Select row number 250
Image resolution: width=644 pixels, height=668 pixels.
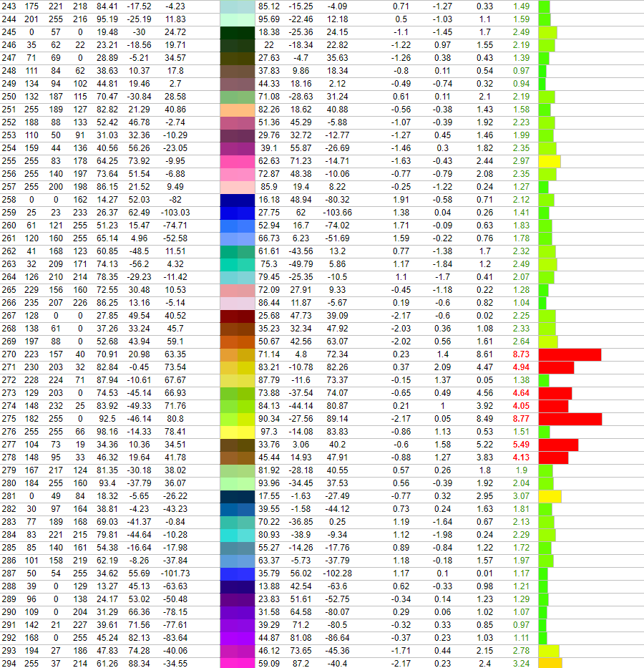point(9,97)
